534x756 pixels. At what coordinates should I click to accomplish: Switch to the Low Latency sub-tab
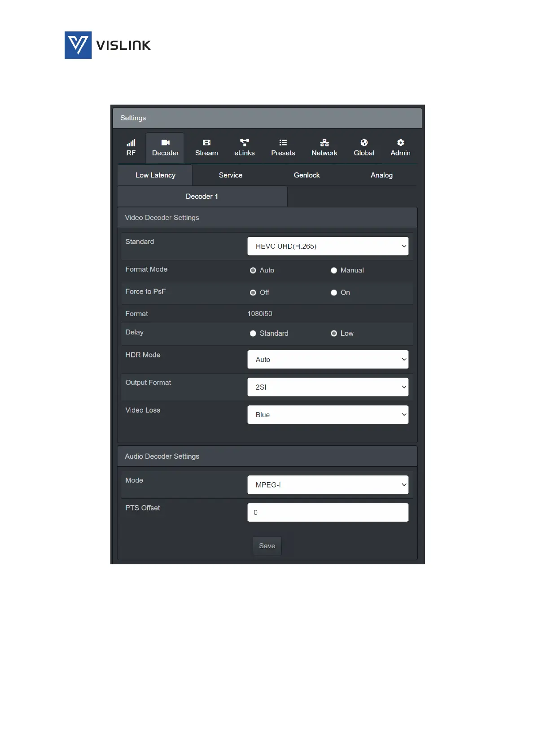point(155,175)
